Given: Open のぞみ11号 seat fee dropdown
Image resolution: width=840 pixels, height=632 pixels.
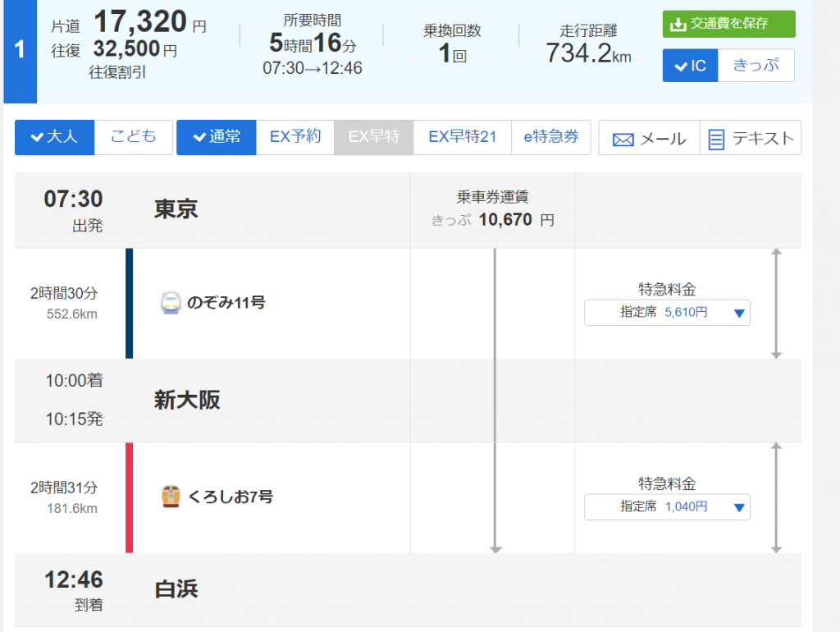Looking at the screenshot, I should [667, 313].
